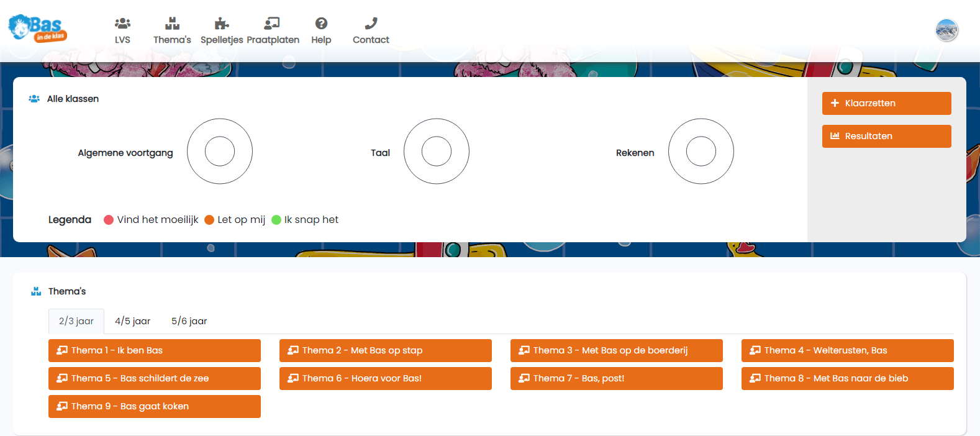
Task: Click the Rekenen label
Action: [x=635, y=153]
